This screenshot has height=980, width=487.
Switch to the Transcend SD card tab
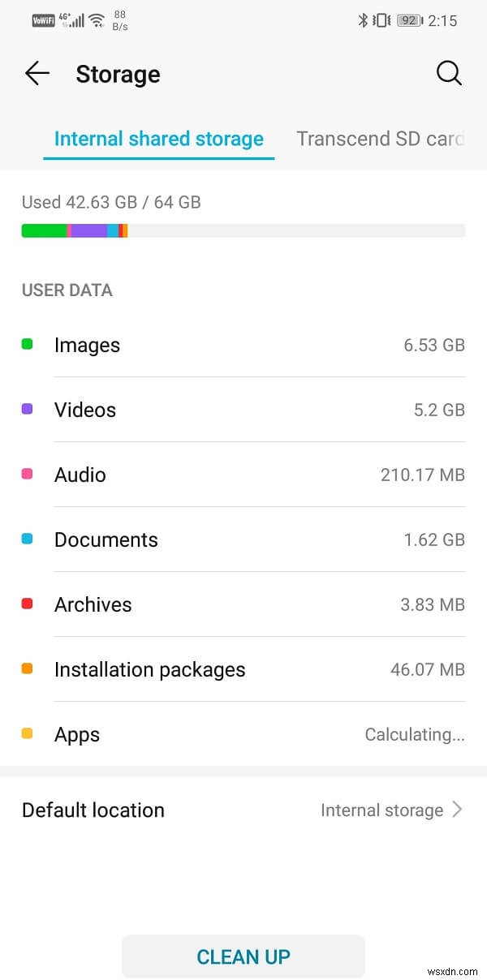[380, 138]
